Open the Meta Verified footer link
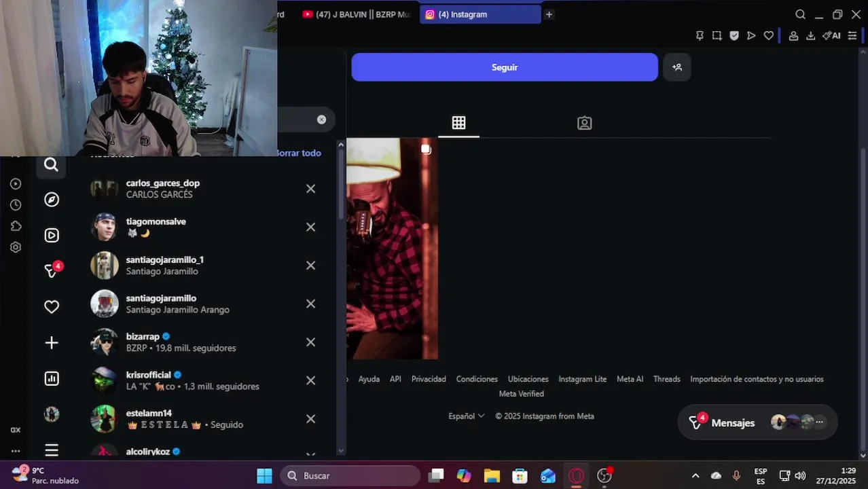The height and width of the screenshot is (489, 868). tap(521, 394)
